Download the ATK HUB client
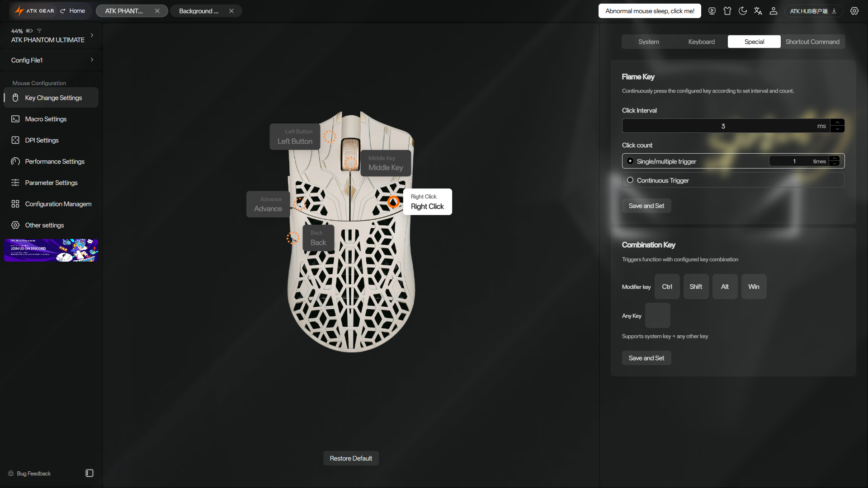Screen dimensions: 868x488 point(814,11)
